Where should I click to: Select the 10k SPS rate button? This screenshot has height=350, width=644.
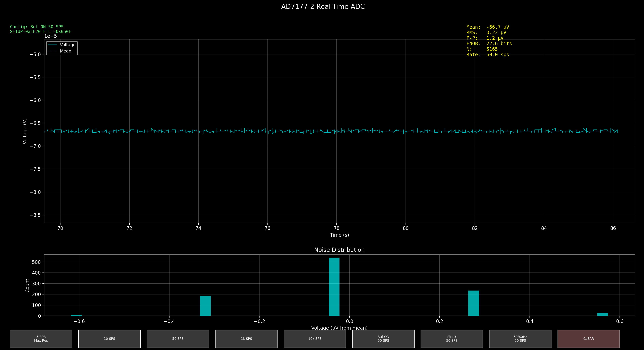(x=315, y=339)
